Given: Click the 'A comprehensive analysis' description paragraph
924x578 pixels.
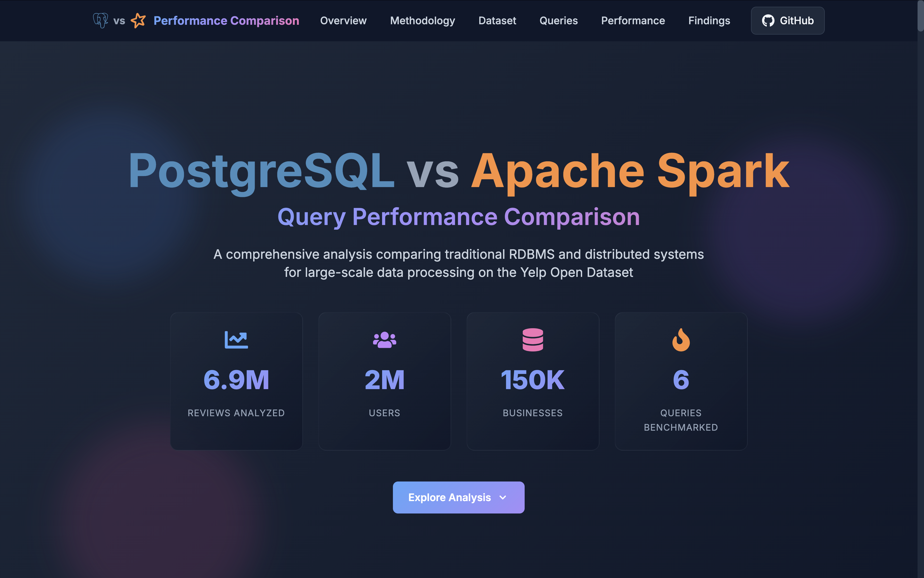Looking at the screenshot, I should pyautogui.click(x=458, y=263).
